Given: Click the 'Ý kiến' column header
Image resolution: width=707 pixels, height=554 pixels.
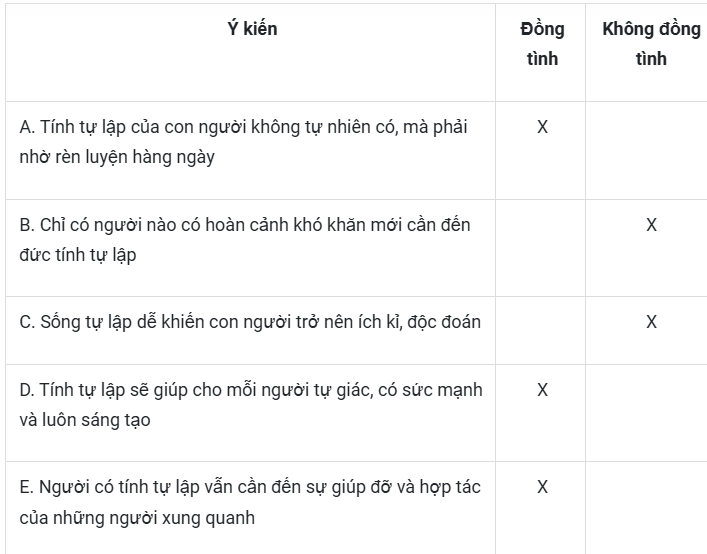Looking at the screenshot, I should [x=252, y=29].
